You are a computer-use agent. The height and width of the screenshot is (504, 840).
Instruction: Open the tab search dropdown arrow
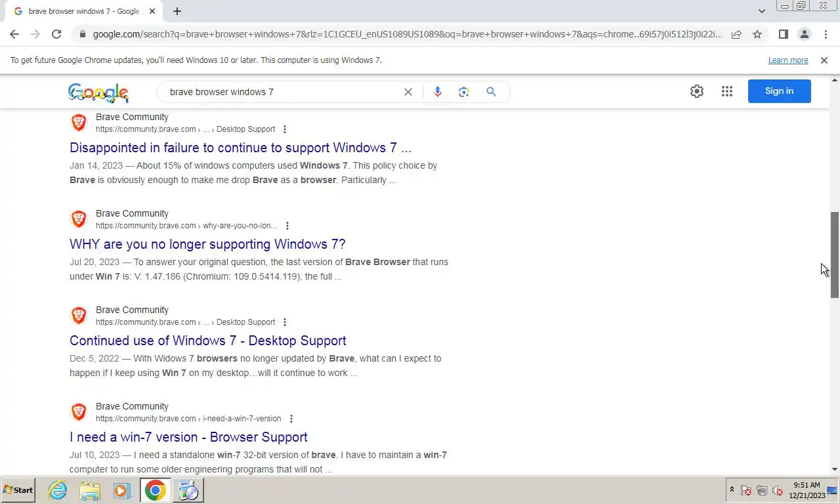[761, 11]
